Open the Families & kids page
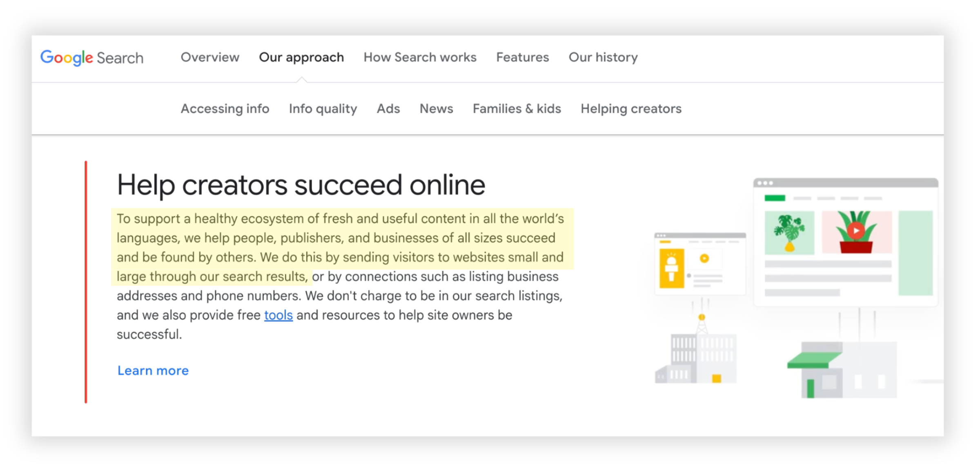 [x=517, y=109]
